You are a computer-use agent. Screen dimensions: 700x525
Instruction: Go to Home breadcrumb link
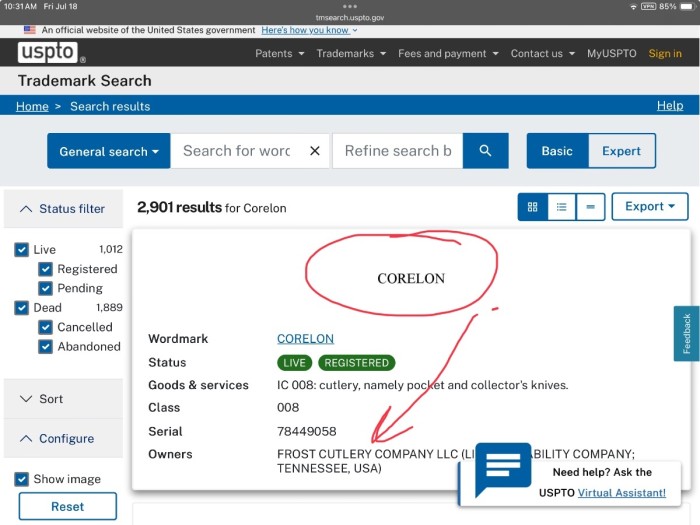tap(32, 106)
